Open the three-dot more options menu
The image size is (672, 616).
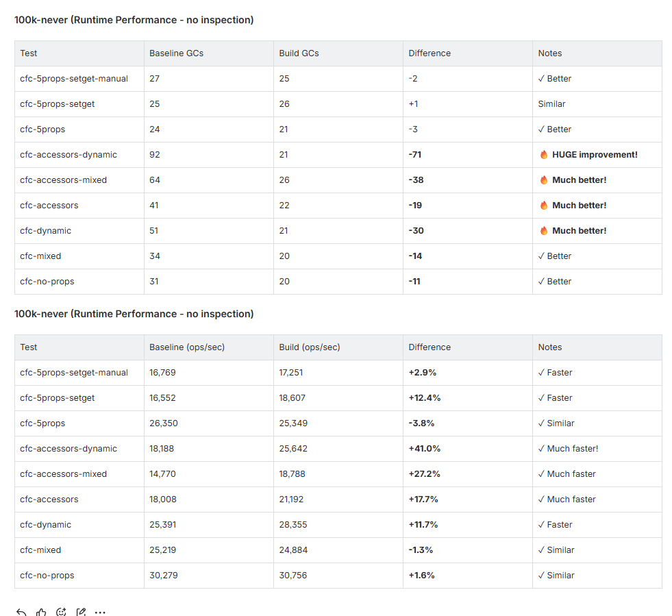(x=100, y=612)
